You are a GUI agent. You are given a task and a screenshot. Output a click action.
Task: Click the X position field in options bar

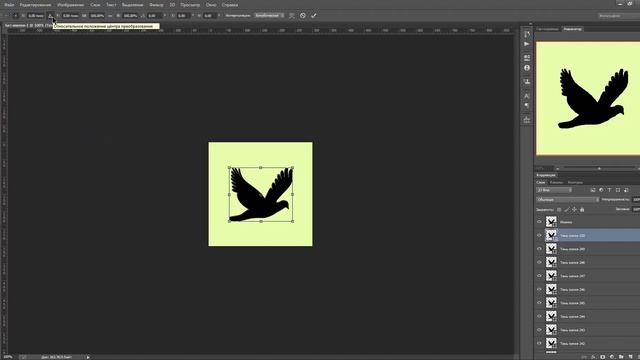pyautogui.click(x=36, y=16)
